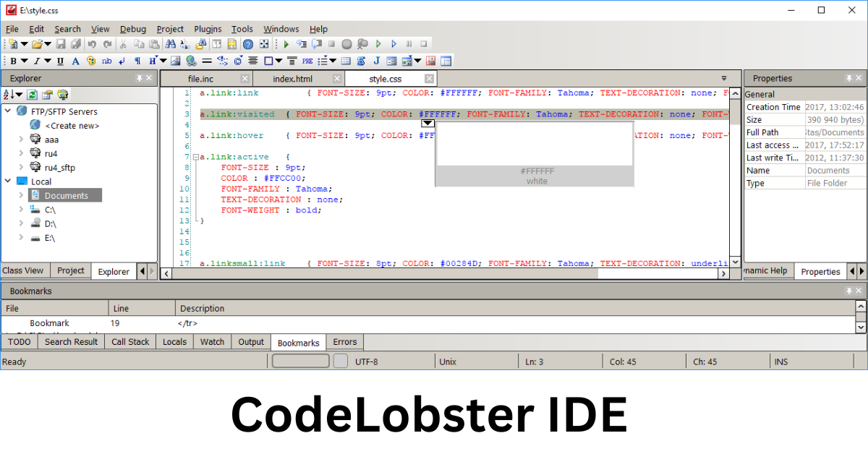Screen dimensions: 868x454
Task: Click the Italic I formatting icon
Action: (37, 61)
